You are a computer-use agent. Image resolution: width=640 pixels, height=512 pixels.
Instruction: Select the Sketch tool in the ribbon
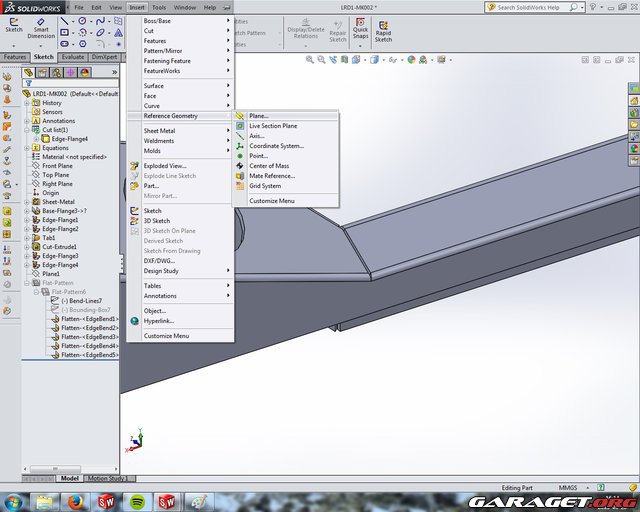pos(13,22)
